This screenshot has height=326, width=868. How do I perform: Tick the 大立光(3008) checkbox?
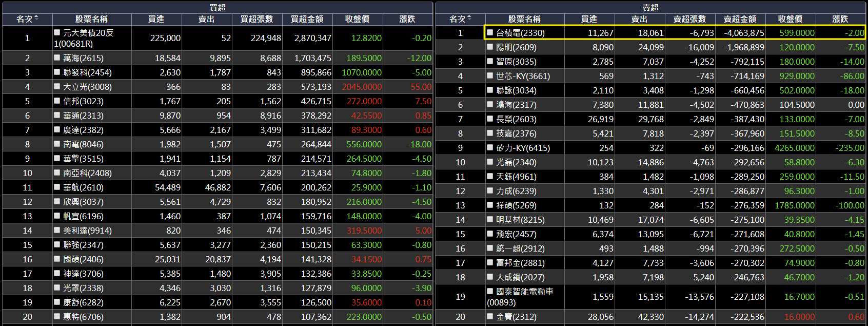tap(57, 87)
